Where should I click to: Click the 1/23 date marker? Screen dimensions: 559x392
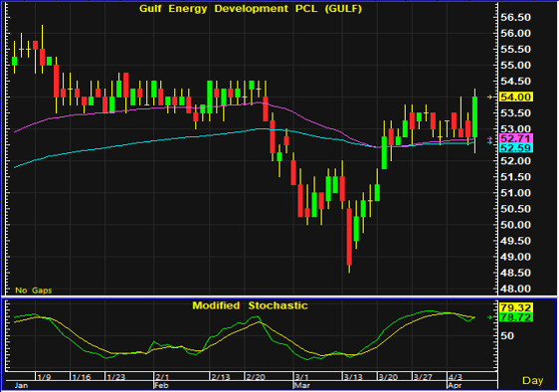[x=116, y=377]
